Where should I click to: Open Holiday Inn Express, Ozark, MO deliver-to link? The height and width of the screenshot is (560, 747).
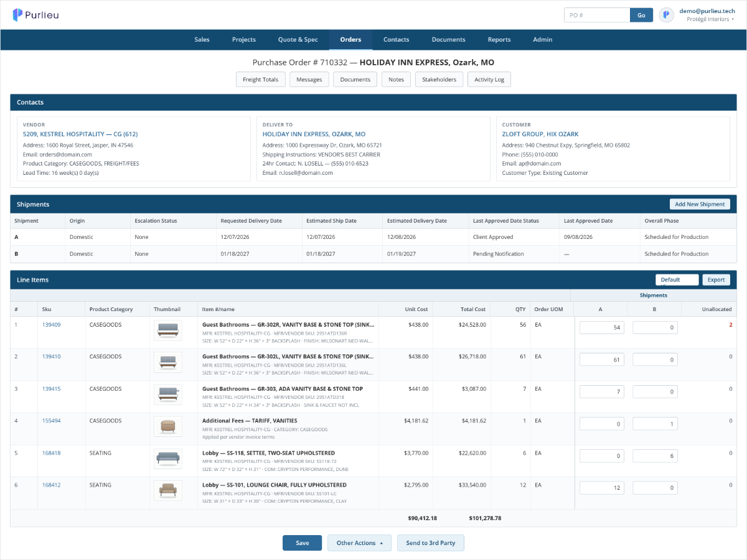point(314,134)
